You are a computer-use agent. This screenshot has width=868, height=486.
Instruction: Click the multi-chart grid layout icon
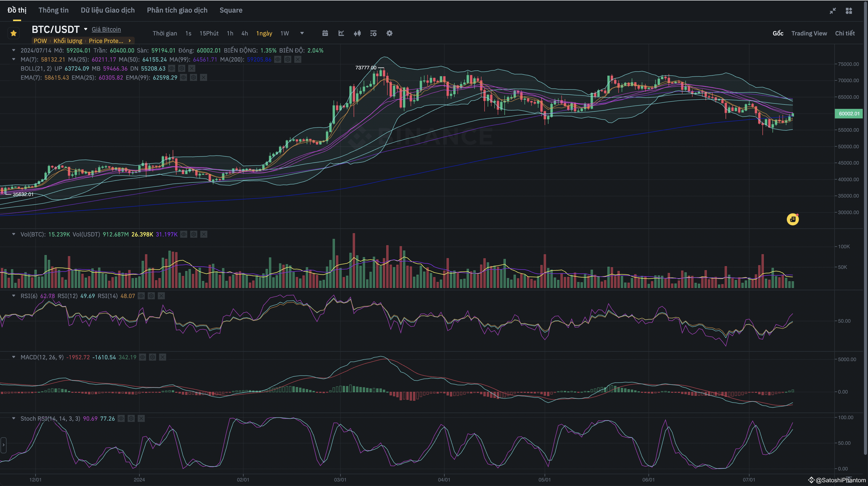point(848,11)
